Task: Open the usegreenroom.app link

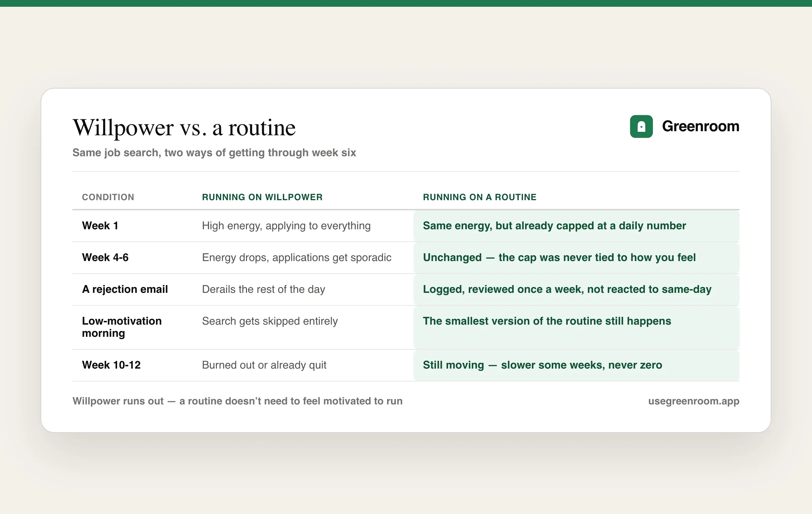Action: (694, 401)
